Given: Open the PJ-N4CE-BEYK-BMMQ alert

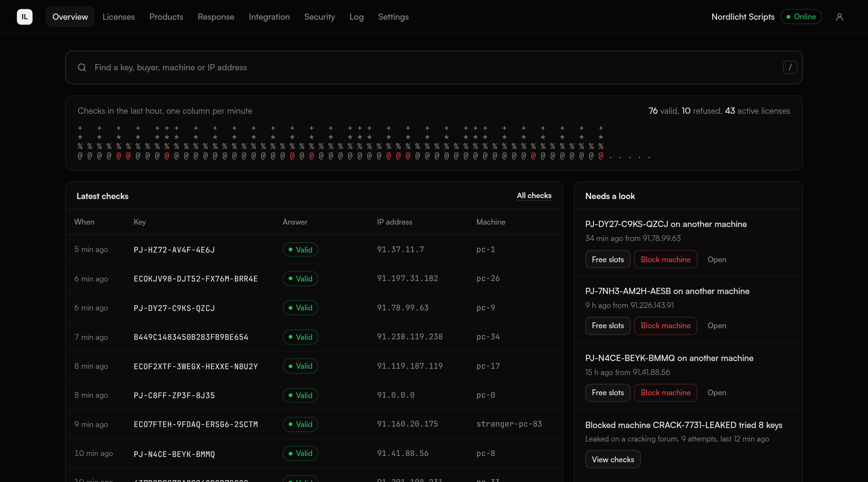Looking at the screenshot, I should (x=717, y=393).
